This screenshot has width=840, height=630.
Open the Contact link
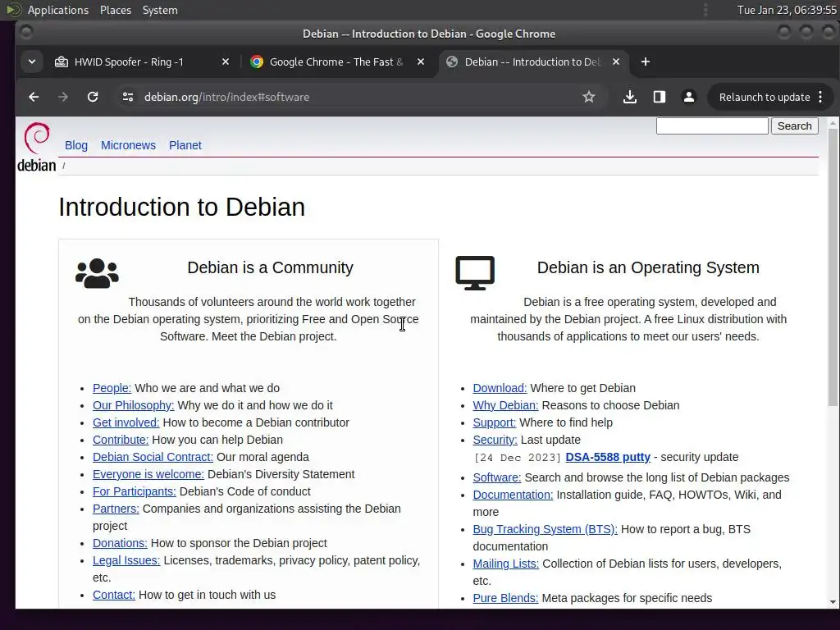(114, 595)
